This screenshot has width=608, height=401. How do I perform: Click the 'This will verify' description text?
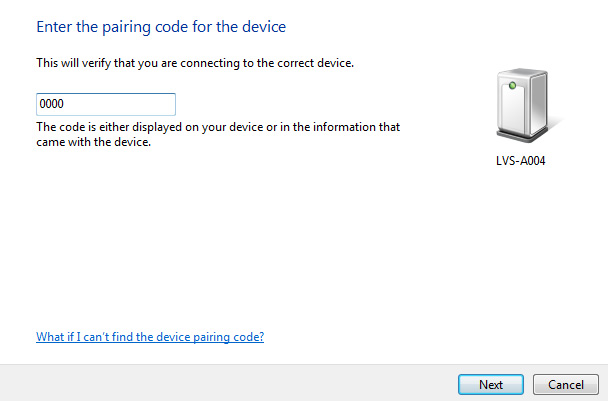pyautogui.click(x=195, y=63)
